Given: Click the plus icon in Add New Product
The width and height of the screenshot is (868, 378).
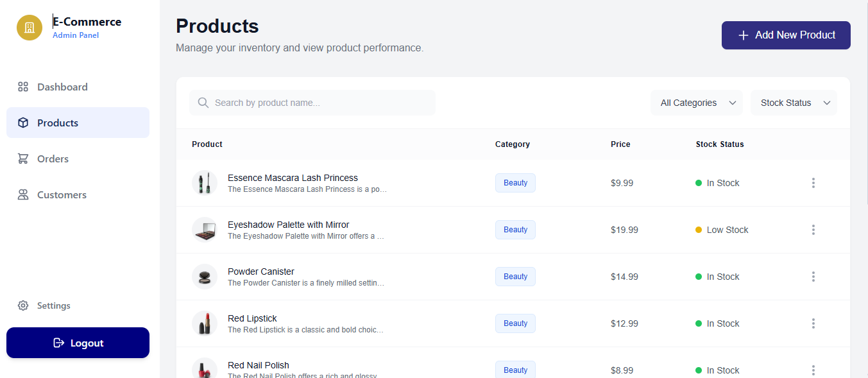Looking at the screenshot, I should (744, 35).
